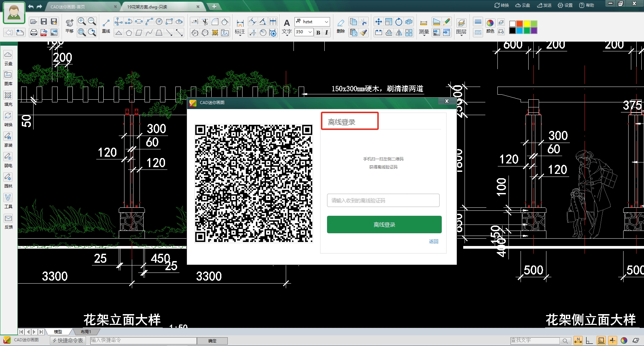The width and height of the screenshot is (644, 346).
Task: Add a new tab with plus button
Action: pyautogui.click(x=214, y=6)
